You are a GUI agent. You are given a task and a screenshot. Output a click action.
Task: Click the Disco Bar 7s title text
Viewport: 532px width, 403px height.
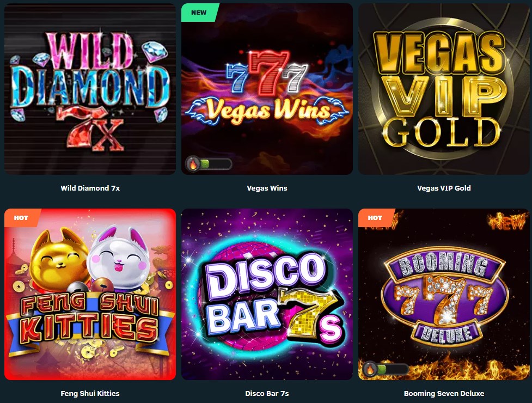pyautogui.click(x=267, y=394)
